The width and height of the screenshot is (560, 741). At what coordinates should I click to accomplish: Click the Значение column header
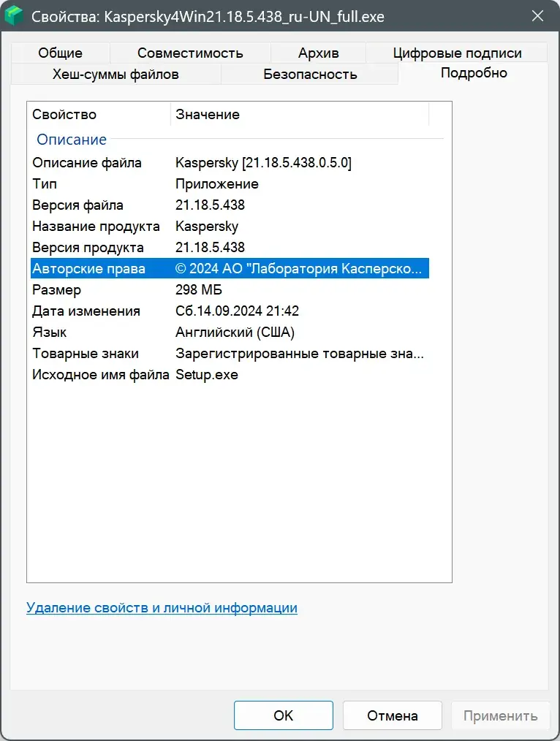click(300, 114)
